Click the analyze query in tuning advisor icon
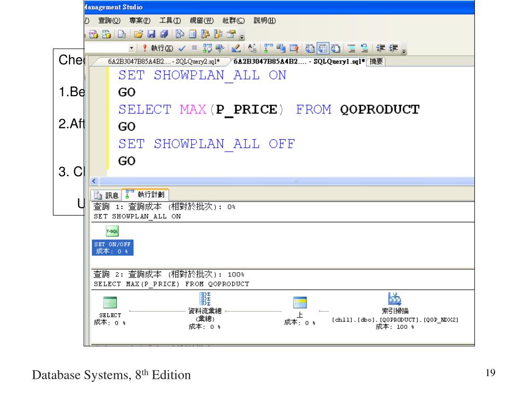 tap(220, 48)
